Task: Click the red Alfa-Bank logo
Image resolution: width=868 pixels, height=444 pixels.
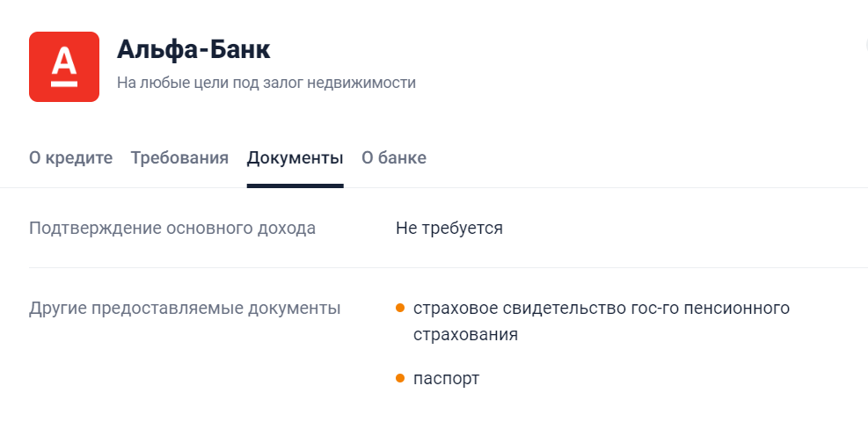Action: 63,66
